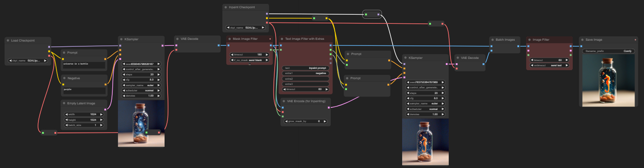
Task: Open if_no_mask dropdown in Mask Image Filter
Action: pos(249,60)
